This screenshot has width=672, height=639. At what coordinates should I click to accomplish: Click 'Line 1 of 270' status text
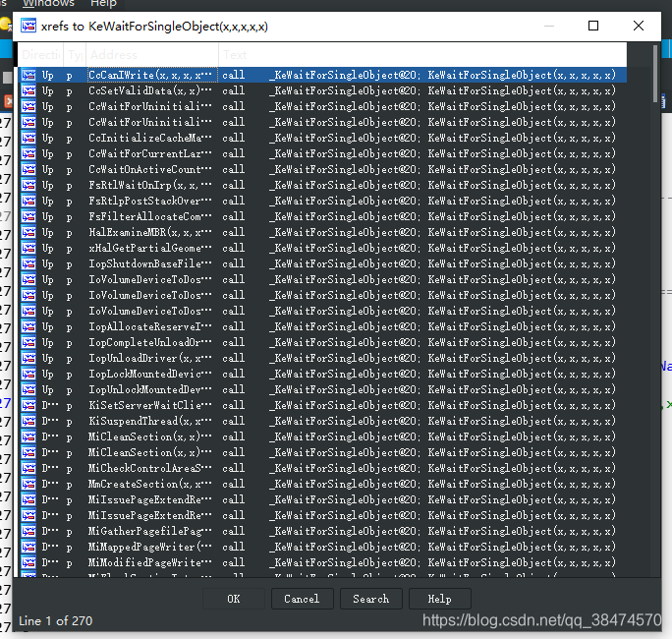[56, 621]
